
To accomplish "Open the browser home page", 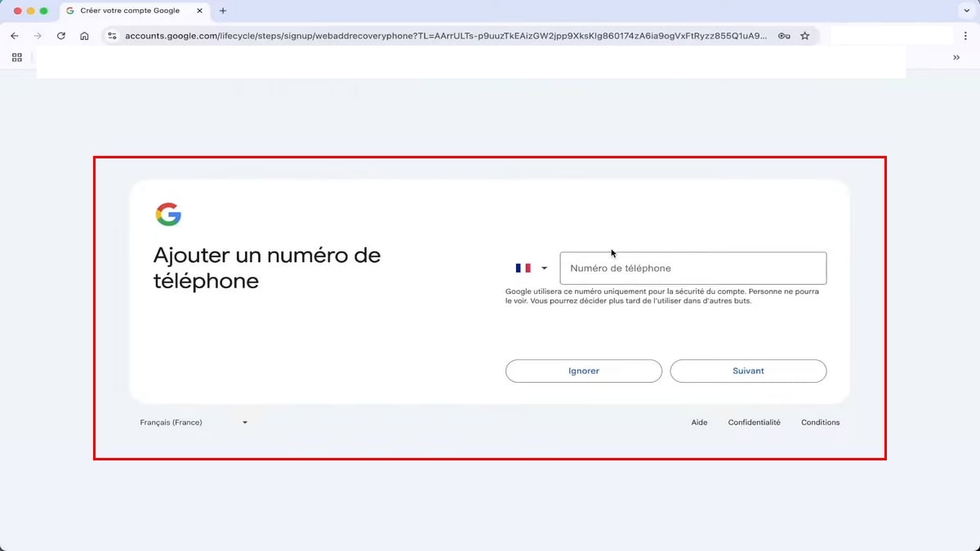I will [84, 36].
